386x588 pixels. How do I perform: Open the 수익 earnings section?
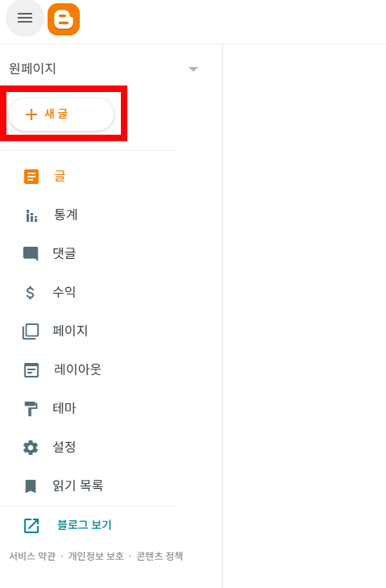(x=64, y=292)
